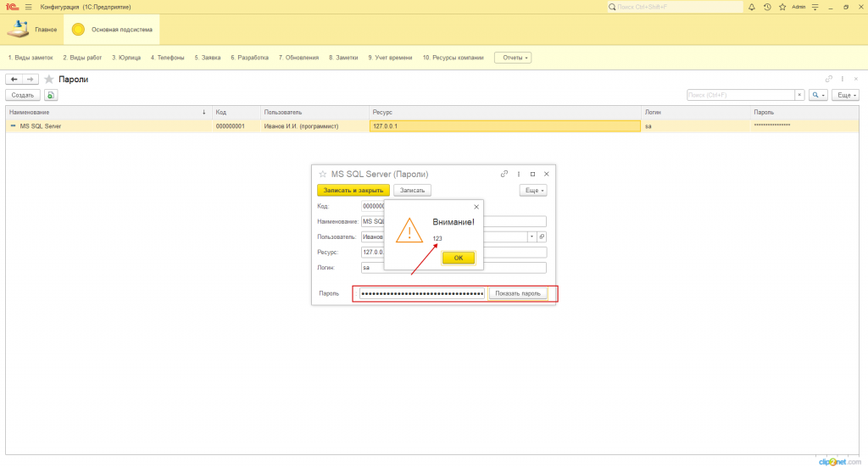868x467 pixels.
Task: Click the sa login cell in the list
Action: pyautogui.click(x=696, y=126)
